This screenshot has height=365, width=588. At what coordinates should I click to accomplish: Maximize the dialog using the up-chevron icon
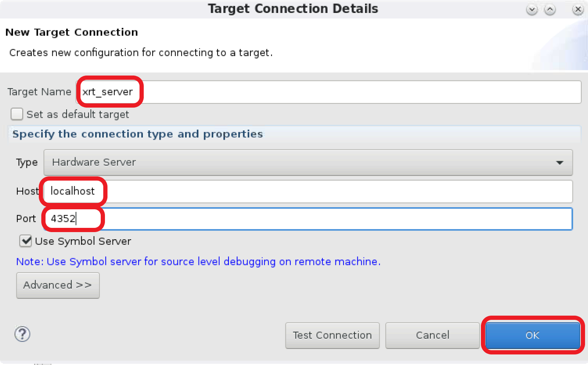tap(550, 10)
